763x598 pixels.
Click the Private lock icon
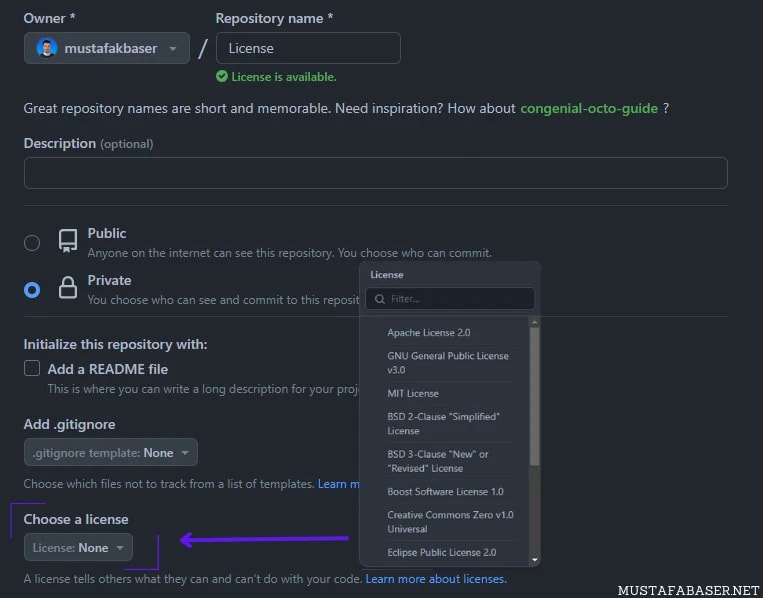pos(68,288)
